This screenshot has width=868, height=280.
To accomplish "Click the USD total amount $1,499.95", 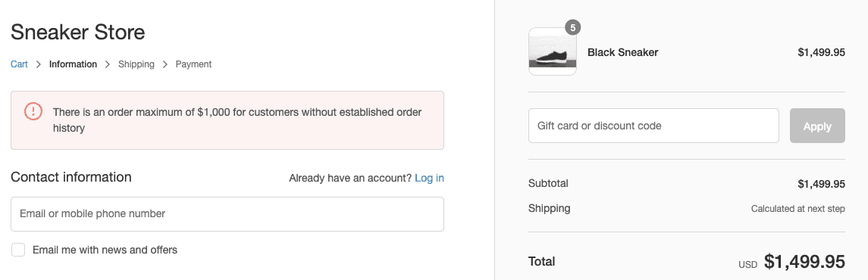I will 804,262.
